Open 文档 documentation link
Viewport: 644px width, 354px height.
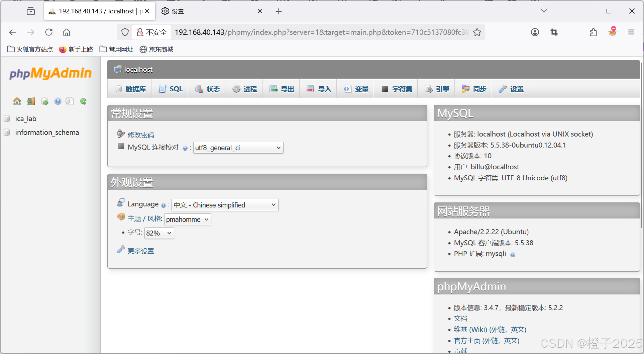(461, 319)
